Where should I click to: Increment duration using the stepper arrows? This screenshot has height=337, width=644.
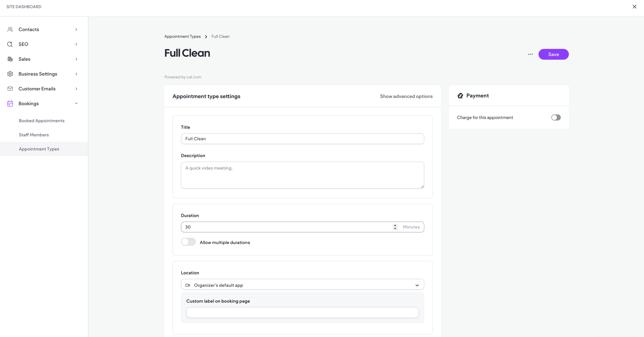point(395,225)
